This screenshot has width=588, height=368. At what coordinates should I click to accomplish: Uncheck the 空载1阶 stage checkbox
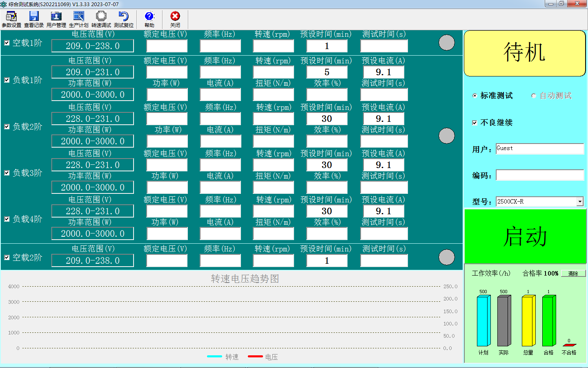click(x=7, y=43)
